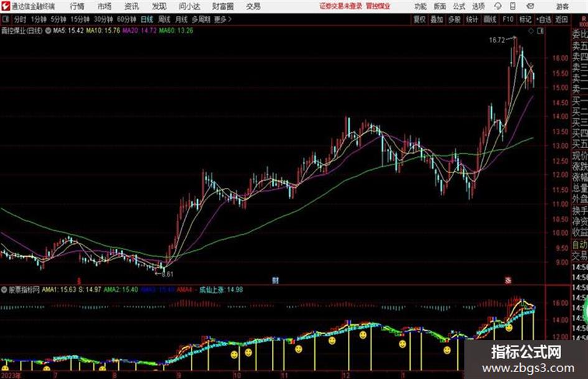Open the F10 company info button
This screenshot has width=588, height=379.
click(x=508, y=19)
